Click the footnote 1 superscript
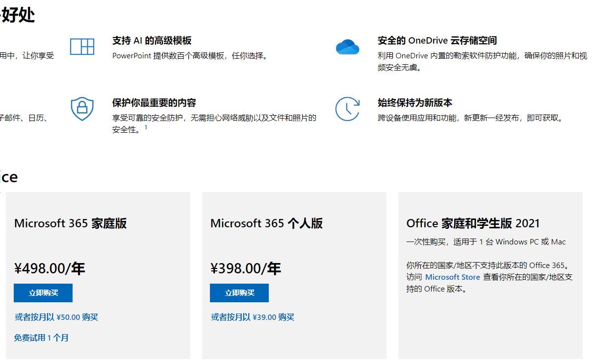This screenshot has width=592, height=364. click(146, 127)
